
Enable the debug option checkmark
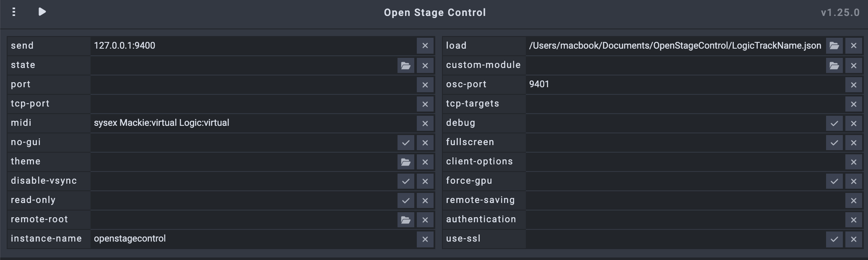pos(834,123)
